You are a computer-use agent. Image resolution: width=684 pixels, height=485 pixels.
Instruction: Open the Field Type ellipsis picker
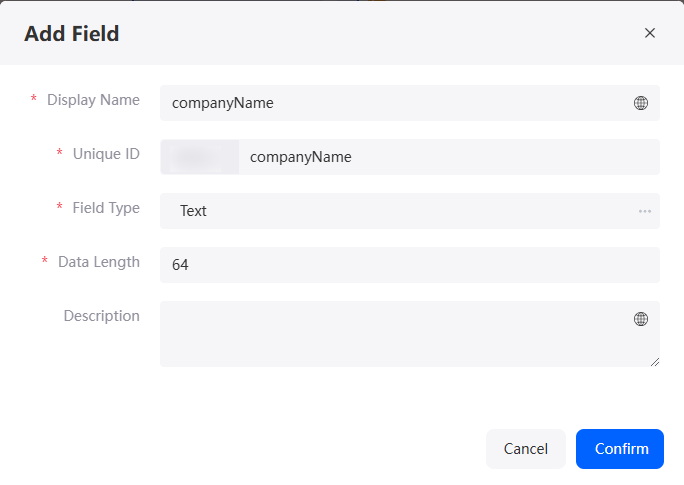click(x=645, y=211)
